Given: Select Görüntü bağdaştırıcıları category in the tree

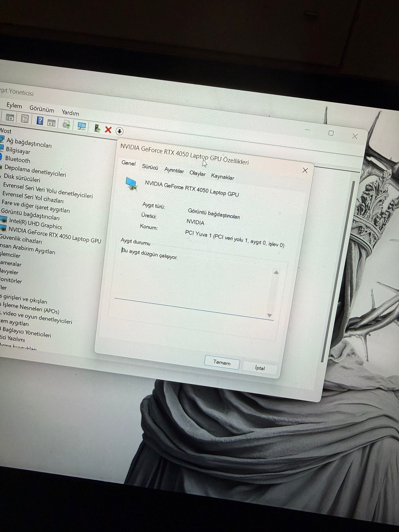Looking at the screenshot, I should coord(30,214).
